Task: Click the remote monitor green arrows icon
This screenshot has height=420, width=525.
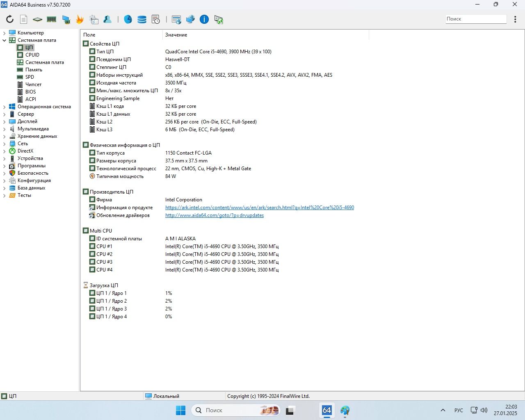Action: 218,19
